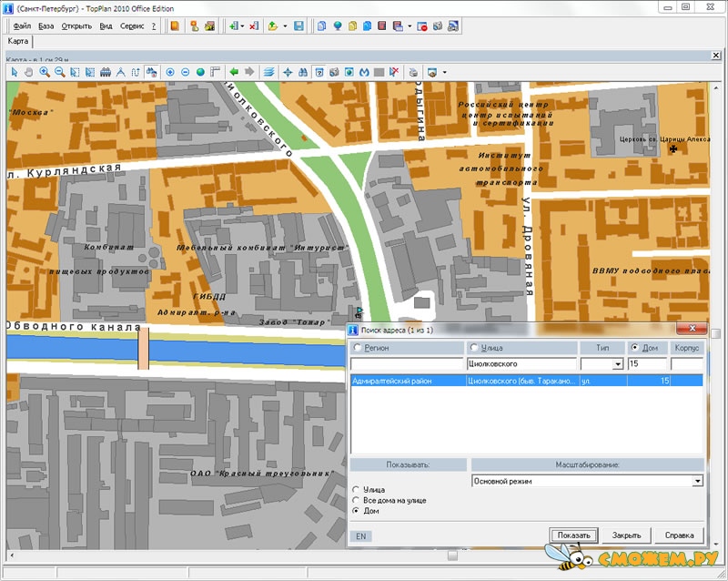Select the arrow pointer tool

[x=15, y=72]
